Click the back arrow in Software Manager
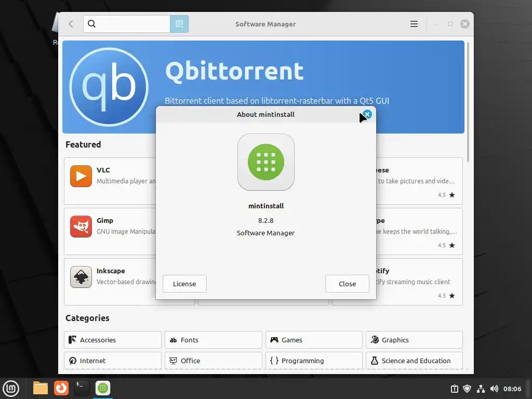The image size is (532, 399). point(71,24)
